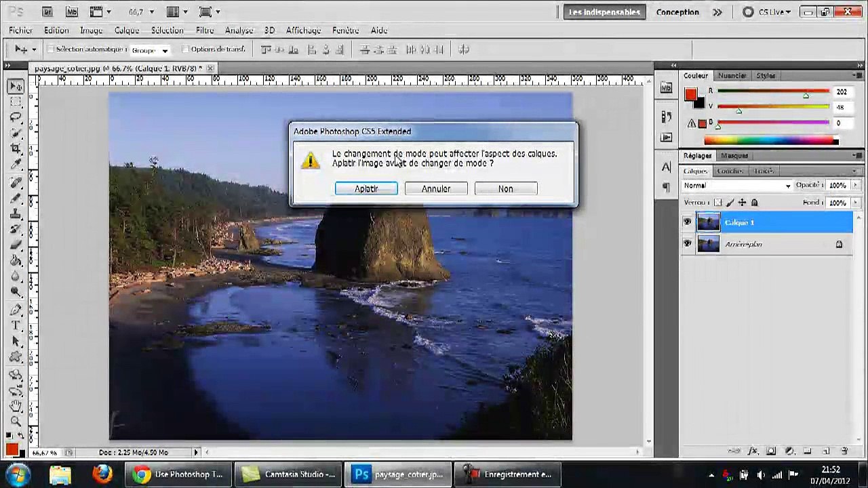Click lock all icon in Verrou row
868x488 pixels.
(x=754, y=203)
